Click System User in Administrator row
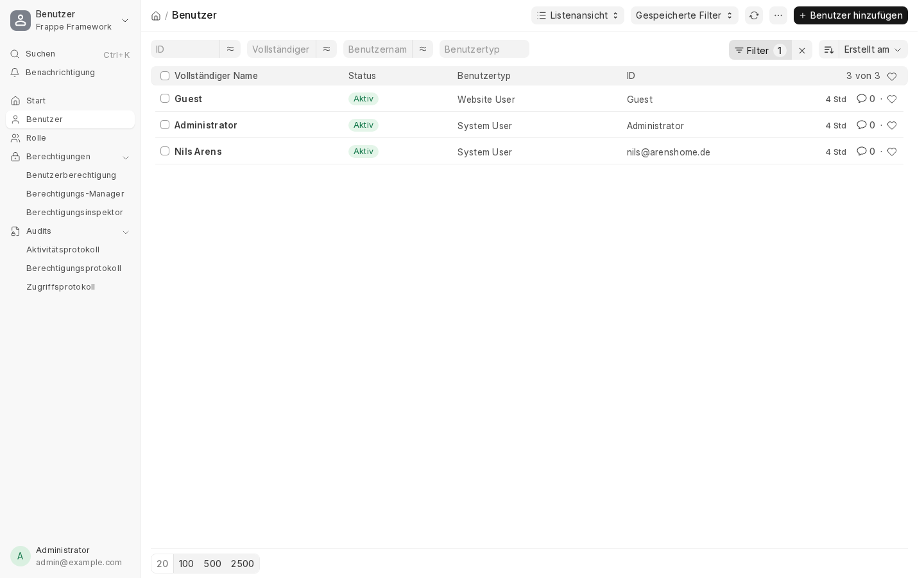The image size is (924, 578). [x=484, y=126]
